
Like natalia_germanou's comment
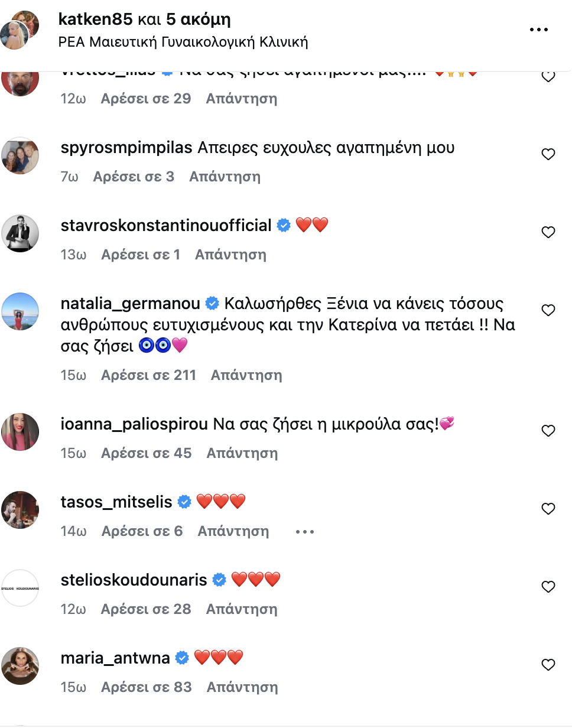tap(548, 311)
